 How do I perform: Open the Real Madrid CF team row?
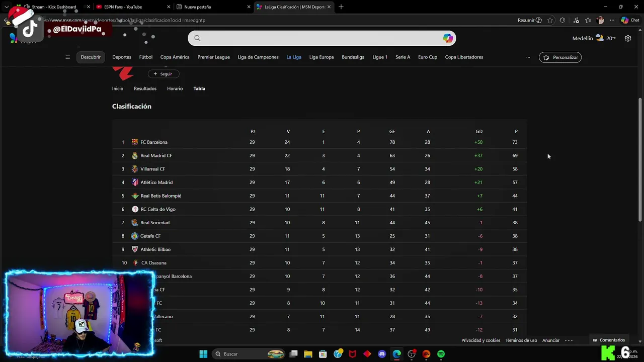click(319, 155)
